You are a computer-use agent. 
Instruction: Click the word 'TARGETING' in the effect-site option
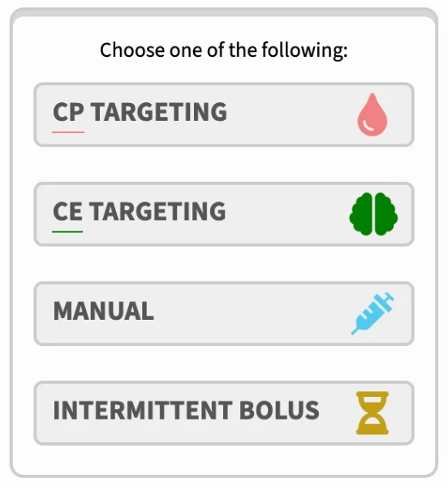click(157, 211)
